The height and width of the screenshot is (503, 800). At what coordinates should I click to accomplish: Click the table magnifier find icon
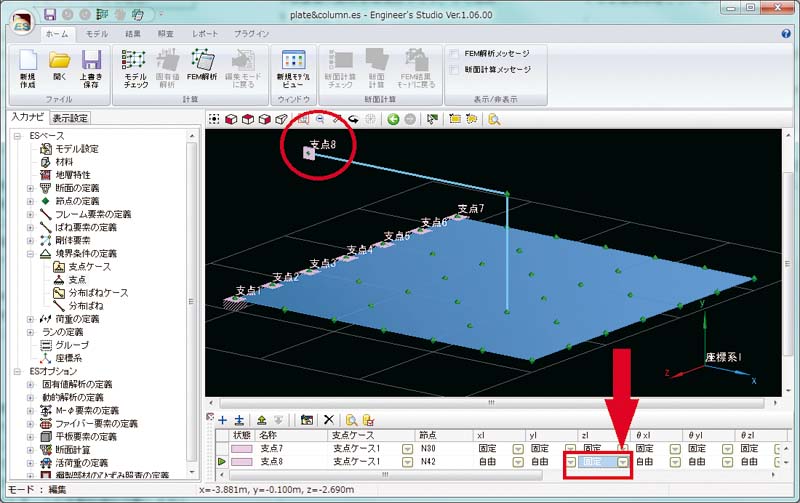coord(351,420)
